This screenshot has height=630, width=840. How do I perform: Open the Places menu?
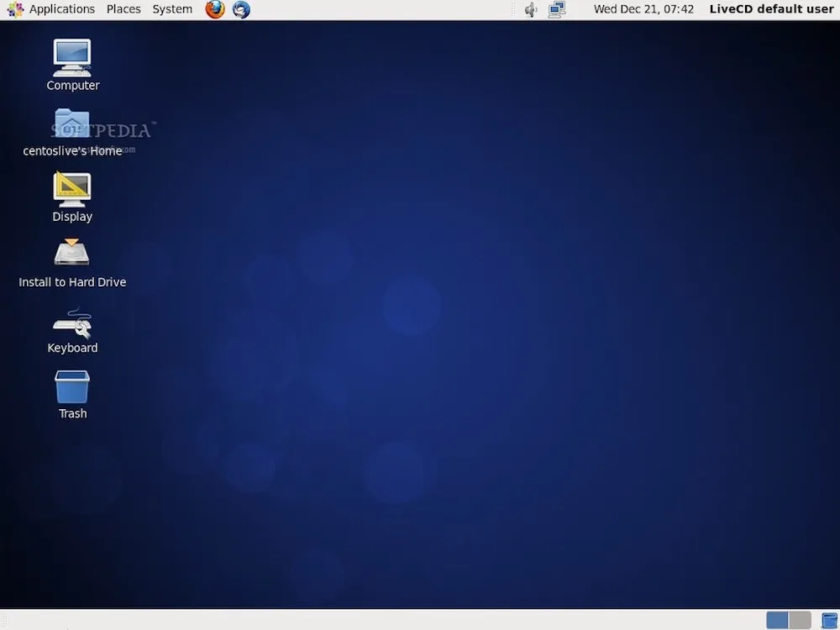coord(123,9)
